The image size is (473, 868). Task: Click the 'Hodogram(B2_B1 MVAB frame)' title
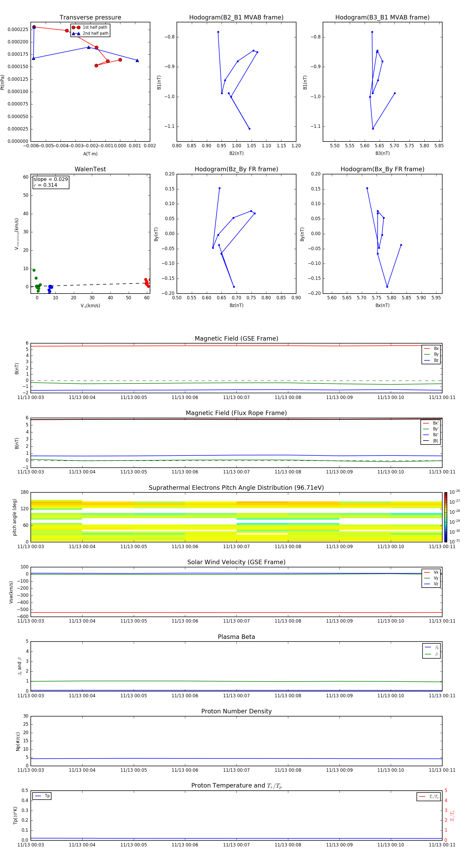236,17
